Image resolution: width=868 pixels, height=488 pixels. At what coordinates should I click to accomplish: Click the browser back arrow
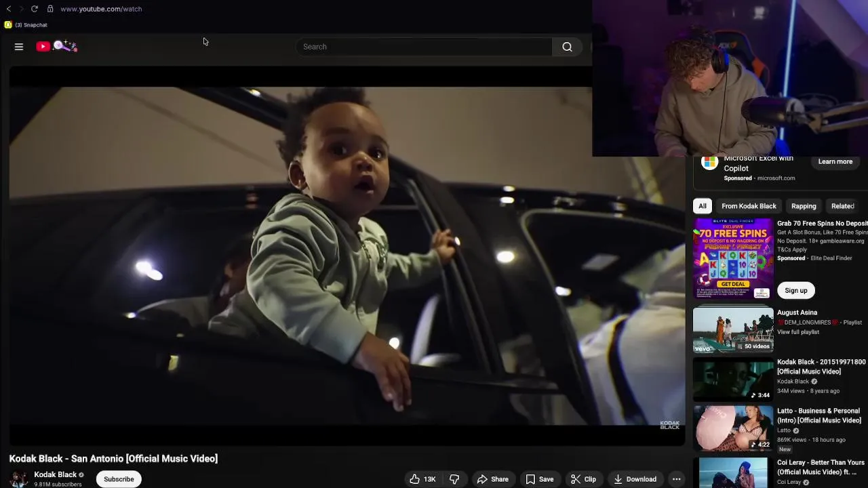tap(9, 9)
